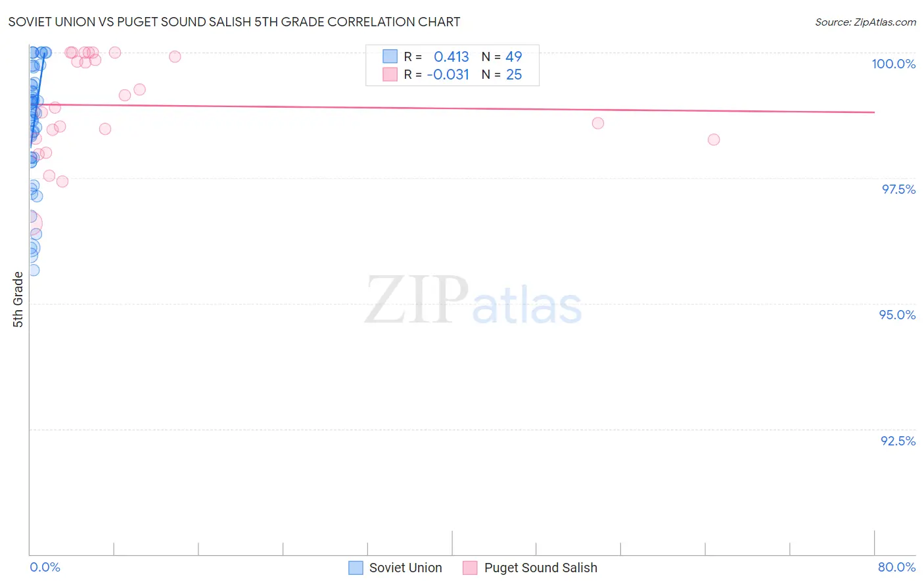The height and width of the screenshot is (586, 924).
Task: Click the Puget Sound Salish pink legend swatch
Action: [470, 568]
